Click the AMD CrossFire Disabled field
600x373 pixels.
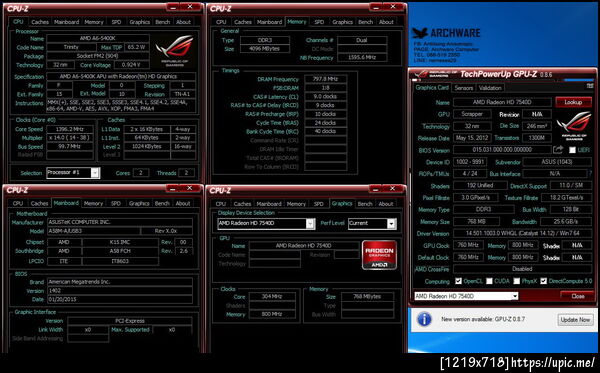point(522,269)
